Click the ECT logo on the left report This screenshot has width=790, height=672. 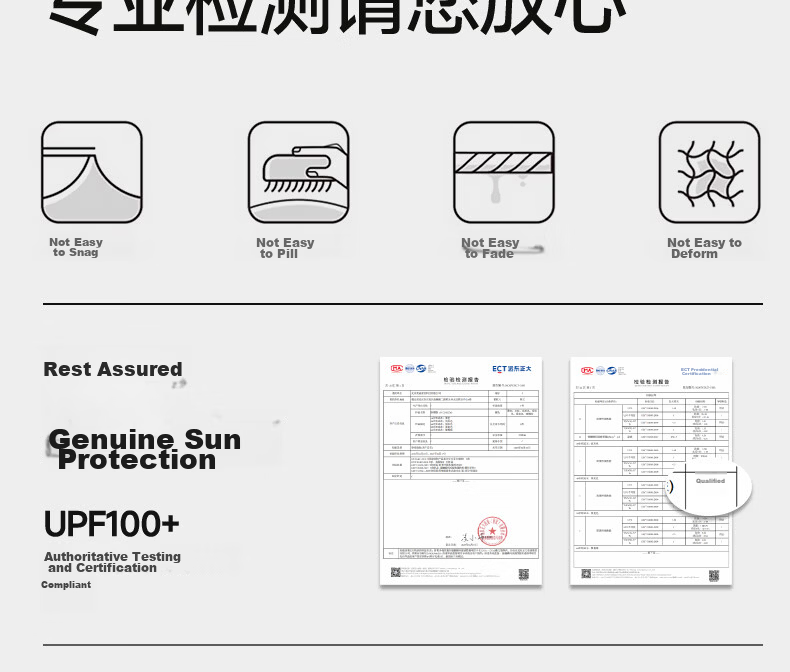(x=511, y=369)
